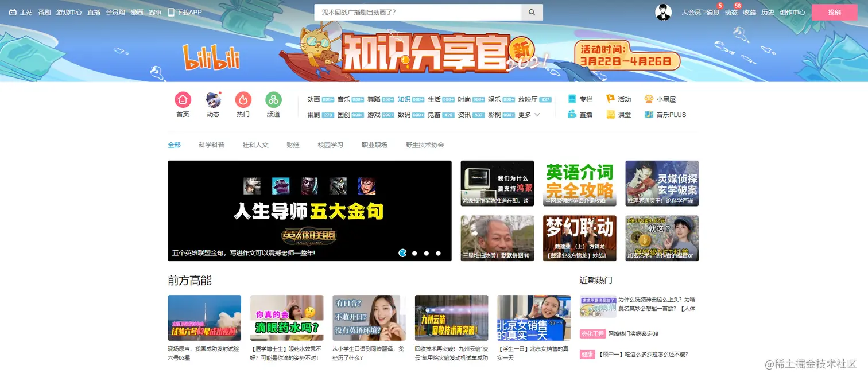The width and height of the screenshot is (868, 381).
Task: Click the search input field
Action: point(417,12)
